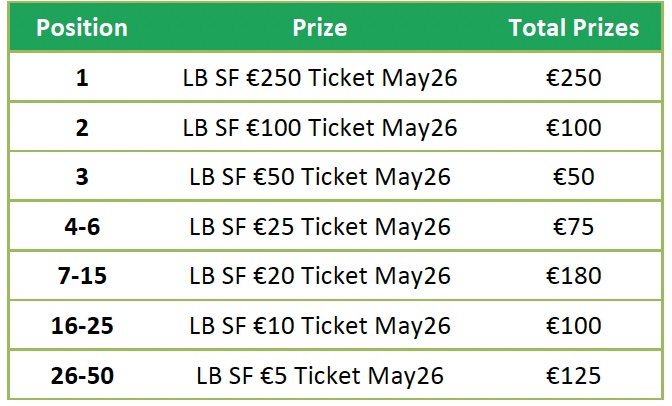Screen dimensions: 672x406
Task: Select the position 3 cell
Action: pos(82,177)
